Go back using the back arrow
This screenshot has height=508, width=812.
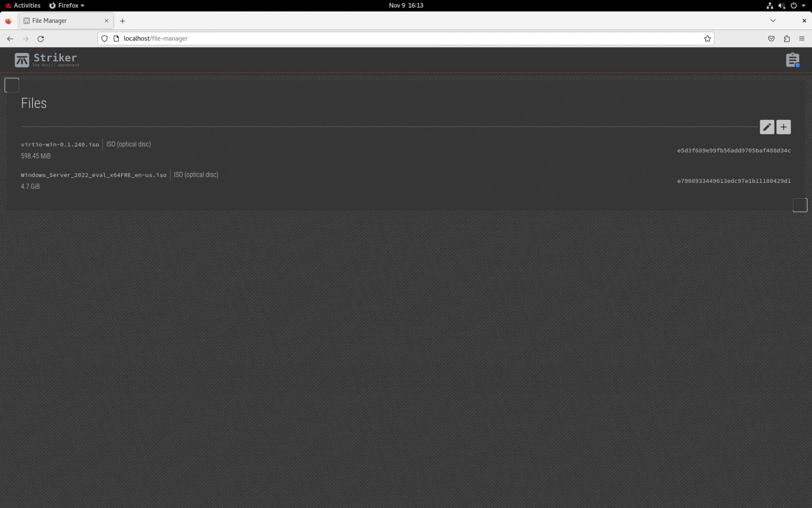10,39
